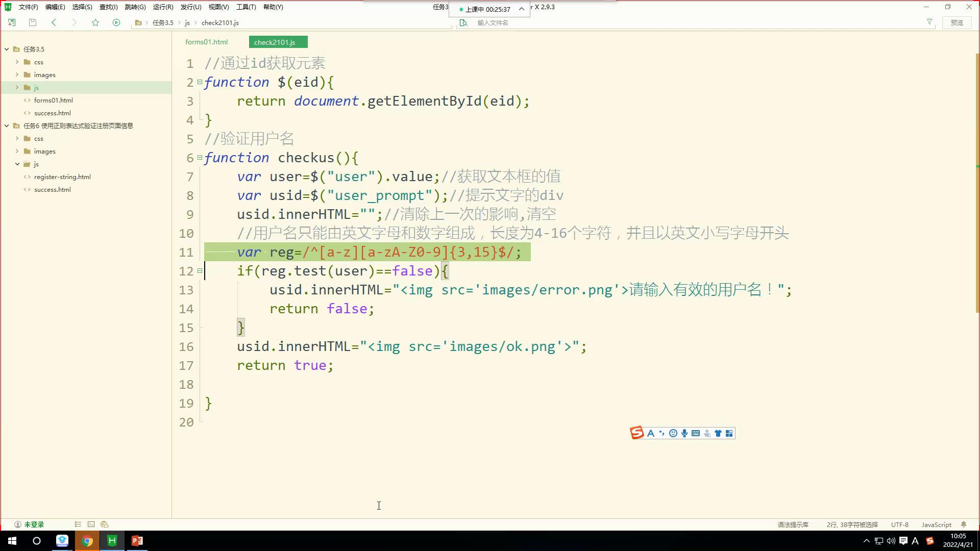Collapse the 任务6 project tree node
Image resolution: width=980 pixels, height=551 pixels.
pyautogui.click(x=7, y=126)
